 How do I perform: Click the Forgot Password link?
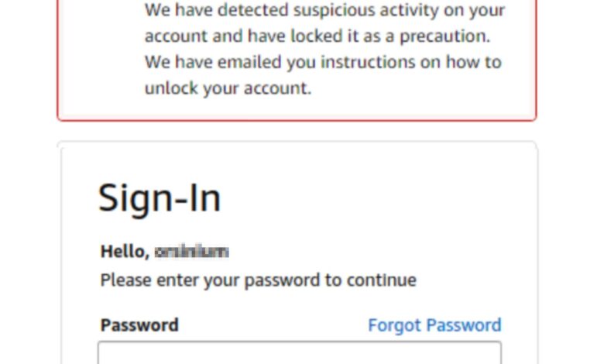[x=434, y=325]
